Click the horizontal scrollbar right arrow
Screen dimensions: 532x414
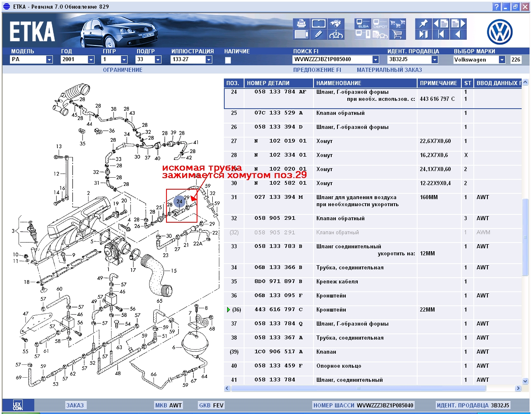coord(518,388)
